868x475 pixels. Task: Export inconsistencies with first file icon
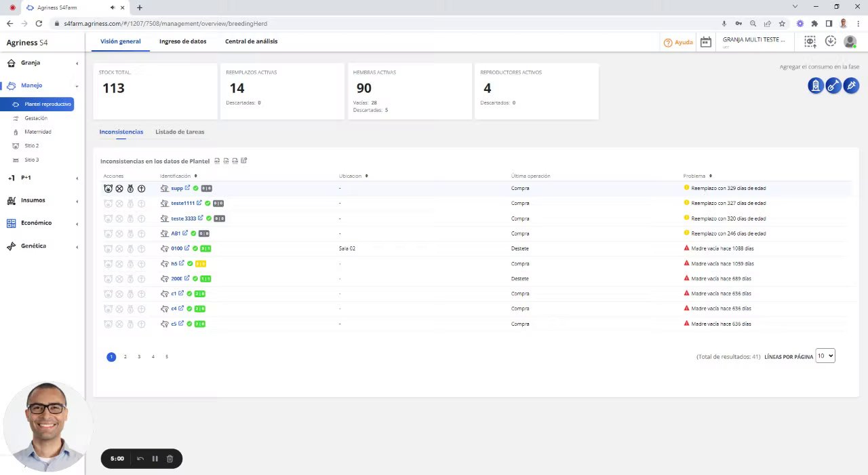217,161
